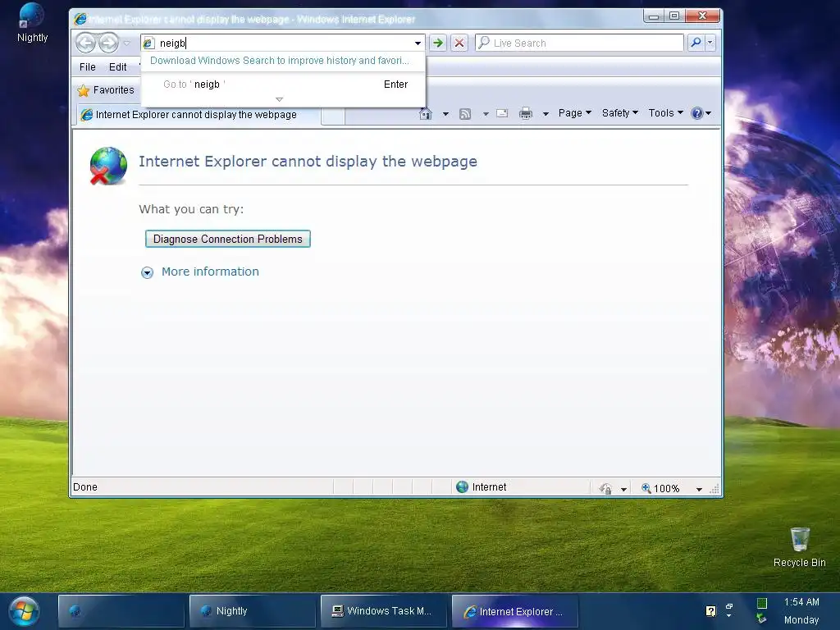The image size is (840, 630).
Task: Click Diagnose Connection Problems button
Action: click(228, 239)
